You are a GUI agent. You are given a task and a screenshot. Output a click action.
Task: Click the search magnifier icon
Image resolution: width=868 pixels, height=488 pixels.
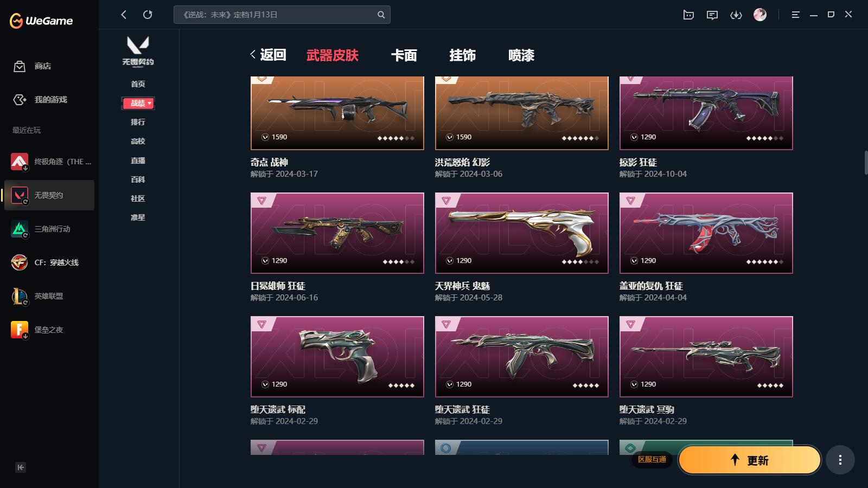point(381,15)
